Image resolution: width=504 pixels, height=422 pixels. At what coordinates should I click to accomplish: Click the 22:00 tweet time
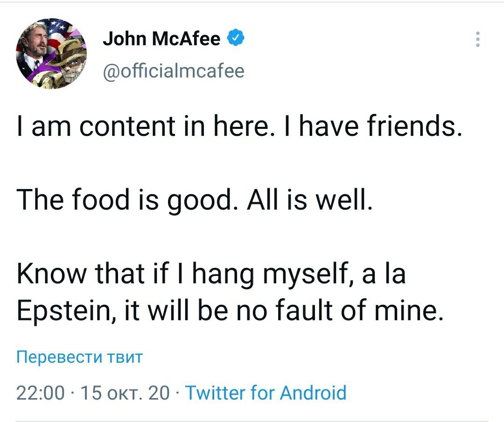click(40, 393)
